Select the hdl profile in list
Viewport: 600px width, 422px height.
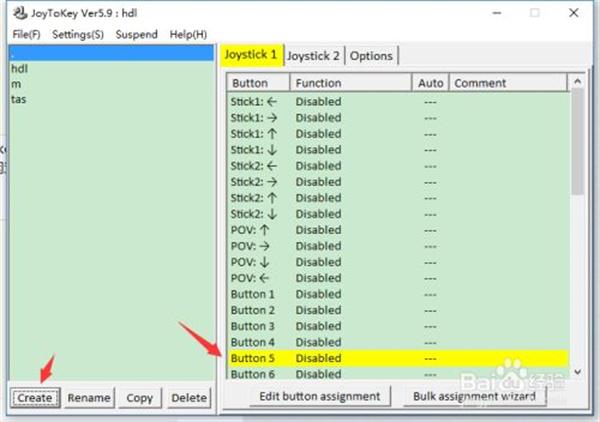click(x=19, y=69)
